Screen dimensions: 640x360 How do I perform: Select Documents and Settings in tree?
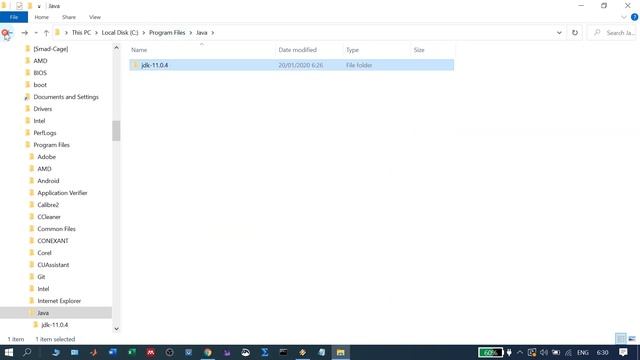(66, 97)
